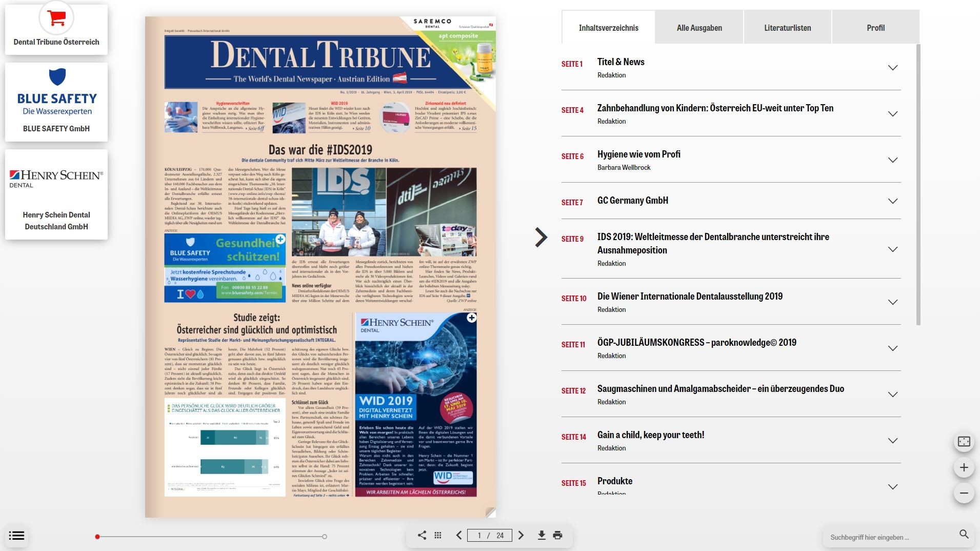
Task: Expand the Zahnbehandlung von Kindern entry
Action: (893, 114)
